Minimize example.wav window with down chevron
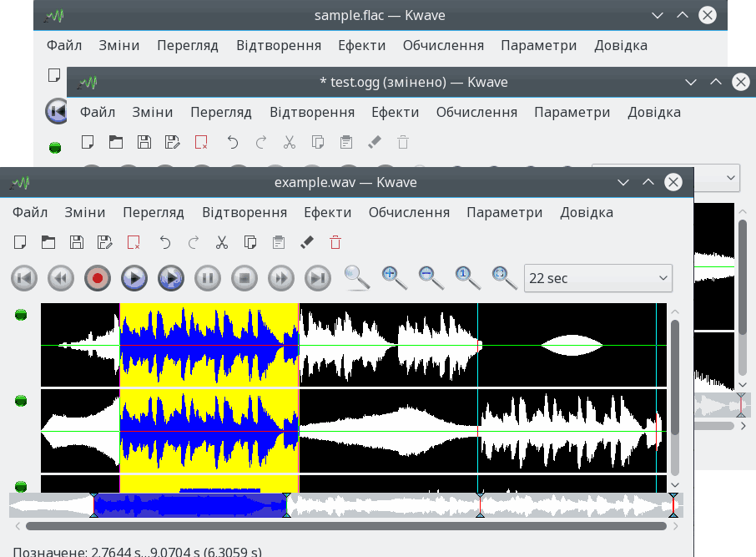The image size is (756, 557). (x=623, y=182)
